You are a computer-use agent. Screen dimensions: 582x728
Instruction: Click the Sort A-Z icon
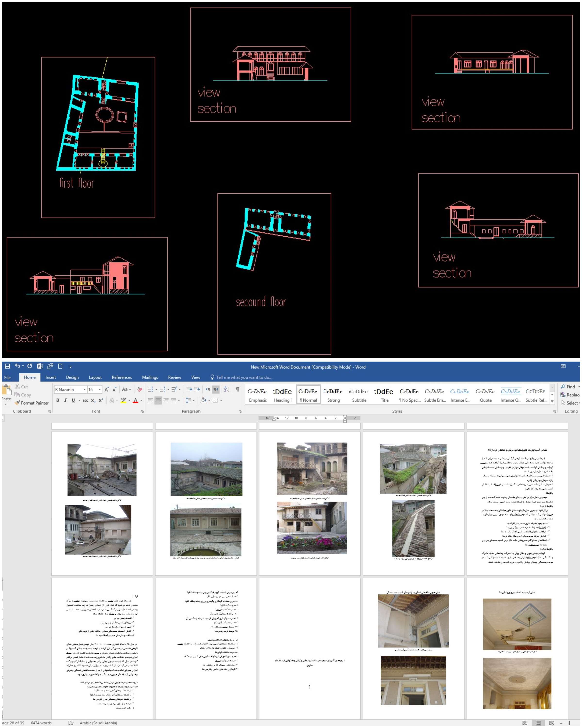pos(226,389)
